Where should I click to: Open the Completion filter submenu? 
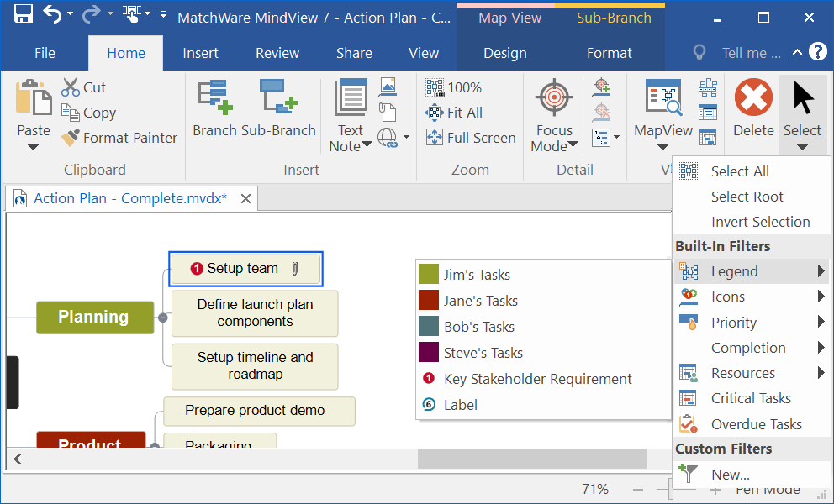751,348
